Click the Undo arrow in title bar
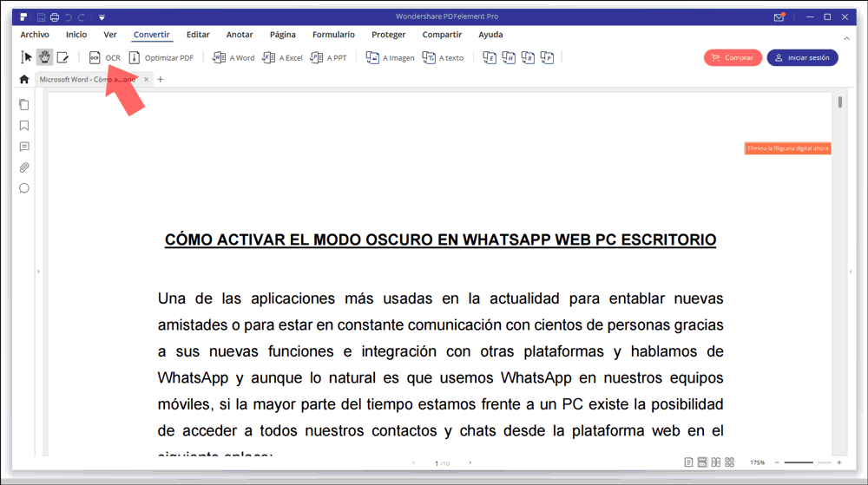Screen dimensions: 868x485 (69, 17)
